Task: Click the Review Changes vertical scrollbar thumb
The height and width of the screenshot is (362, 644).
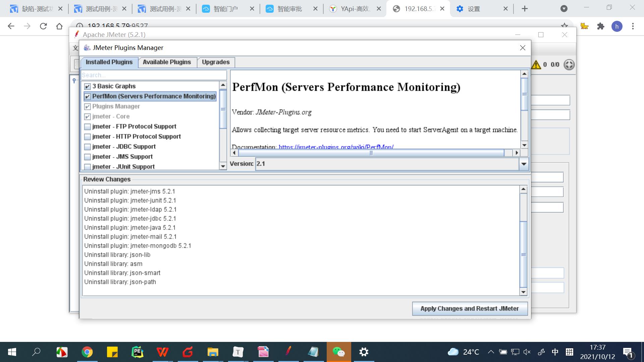Action: pyautogui.click(x=523, y=254)
